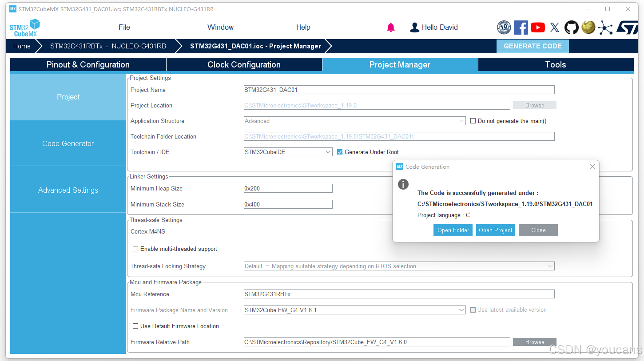Screen dimensions: 644x361
Task: Click the Project Name input field
Action: coord(399,90)
